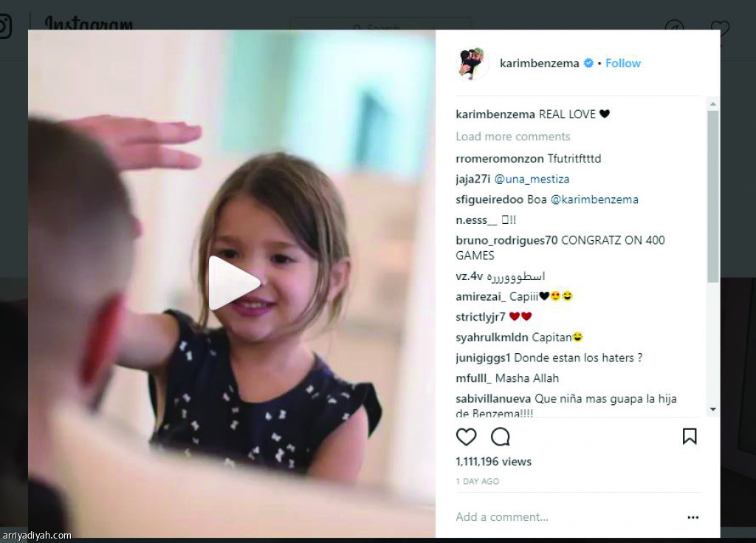Save post using the bookmark icon
The width and height of the screenshot is (756, 543).
(690, 437)
